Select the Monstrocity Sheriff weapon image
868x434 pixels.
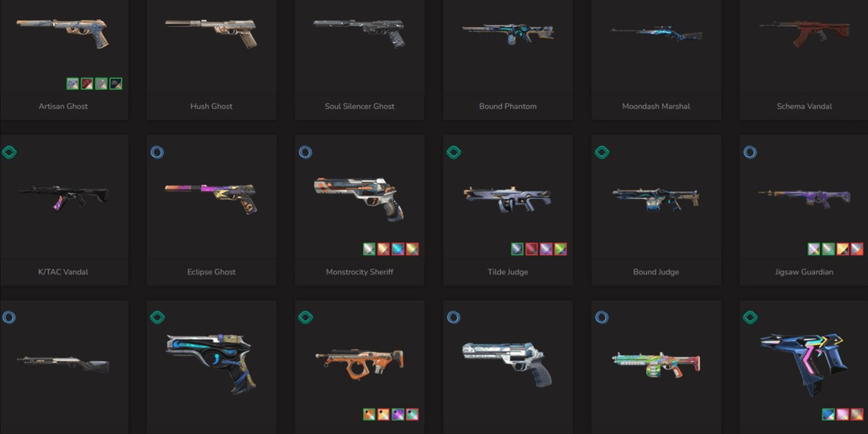tap(360, 199)
